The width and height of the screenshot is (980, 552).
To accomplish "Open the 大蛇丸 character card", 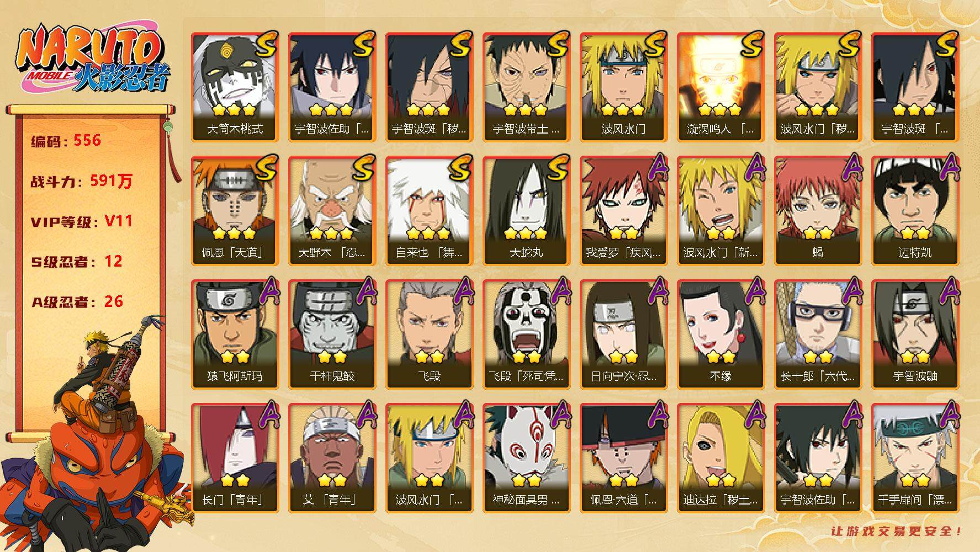I will (x=526, y=211).
